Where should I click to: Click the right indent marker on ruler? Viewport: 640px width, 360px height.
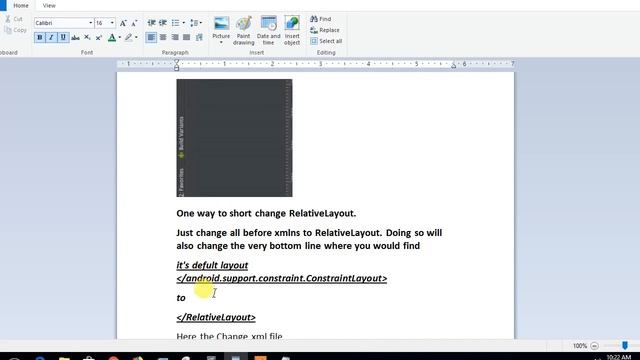(453, 65)
